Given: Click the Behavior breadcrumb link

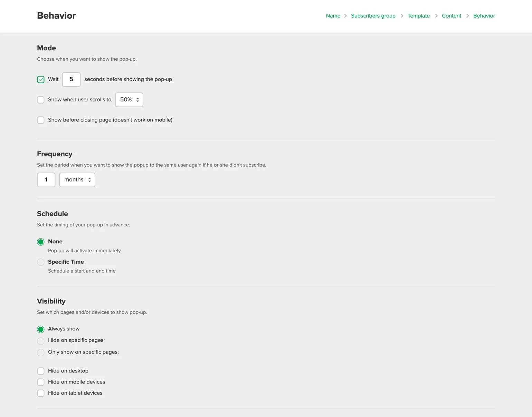Looking at the screenshot, I should click(484, 16).
